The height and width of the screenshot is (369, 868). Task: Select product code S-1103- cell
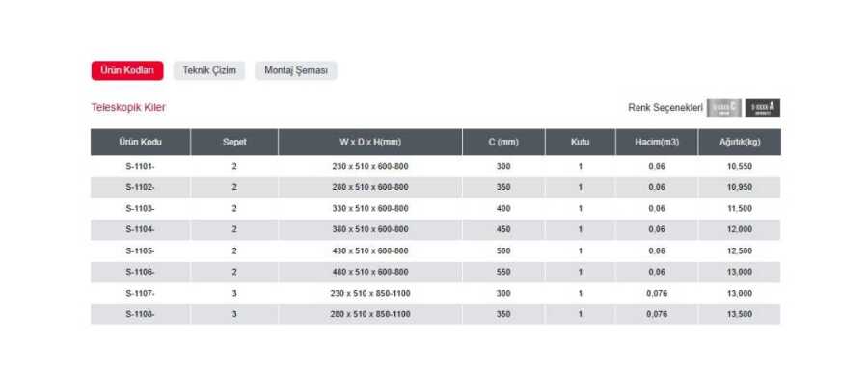pos(141,208)
